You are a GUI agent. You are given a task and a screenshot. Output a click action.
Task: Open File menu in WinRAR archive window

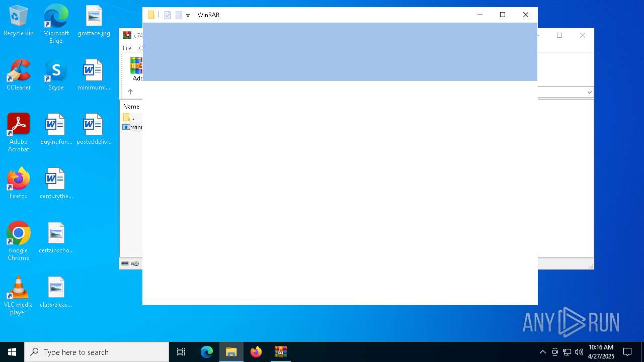127,48
